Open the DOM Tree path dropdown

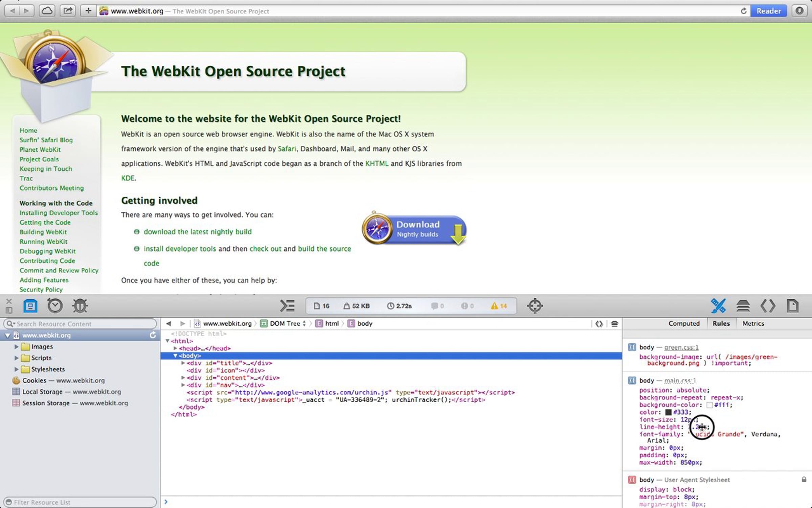coord(283,323)
